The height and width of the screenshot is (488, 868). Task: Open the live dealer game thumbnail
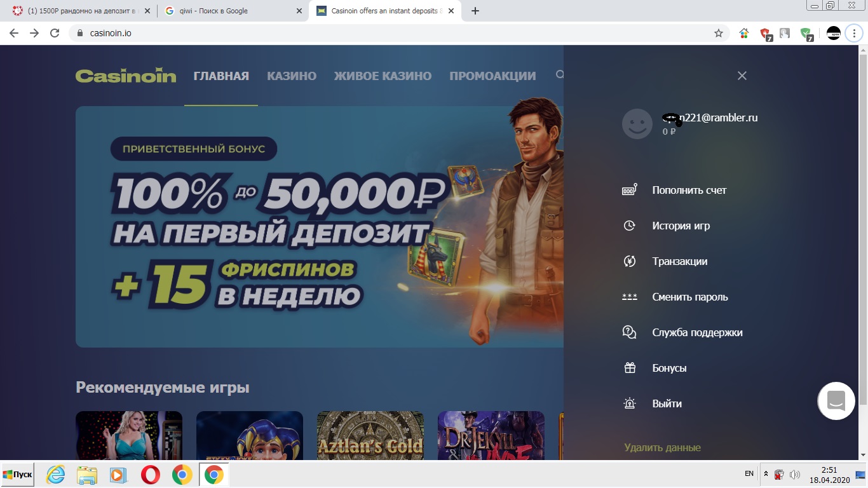pyautogui.click(x=129, y=435)
